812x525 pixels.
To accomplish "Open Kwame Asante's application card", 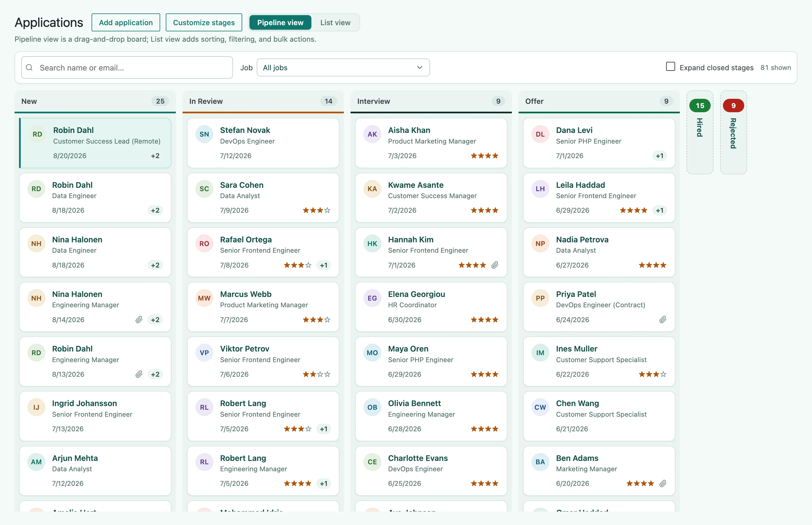I will (x=431, y=197).
